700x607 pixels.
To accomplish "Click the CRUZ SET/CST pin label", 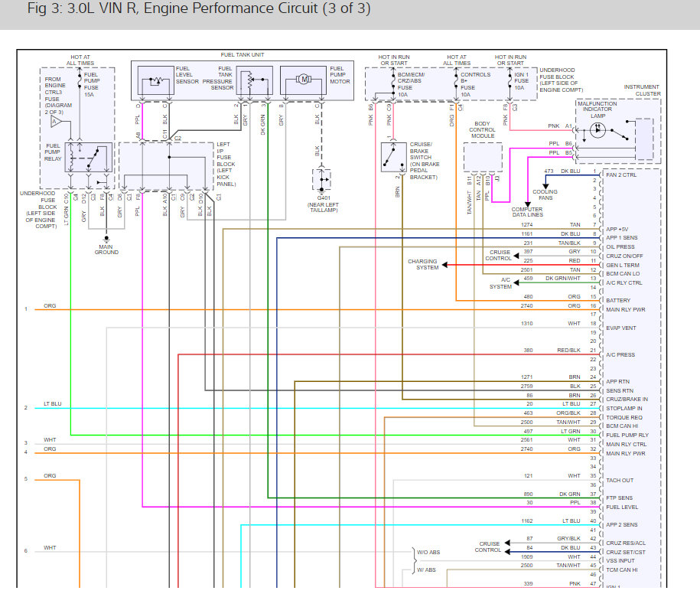I will (x=626, y=552).
